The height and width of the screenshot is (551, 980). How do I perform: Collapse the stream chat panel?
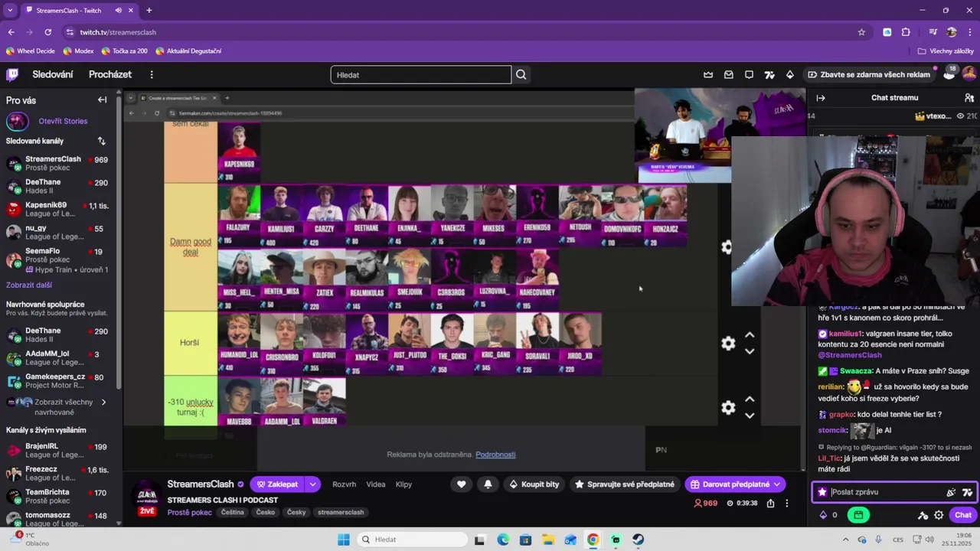(821, 98)
